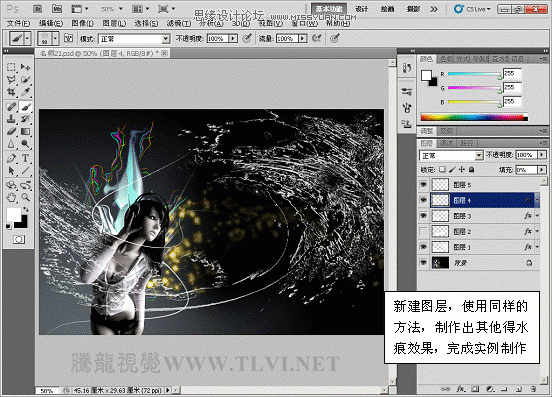Select the Quick Selection tool

click(25, 80)
